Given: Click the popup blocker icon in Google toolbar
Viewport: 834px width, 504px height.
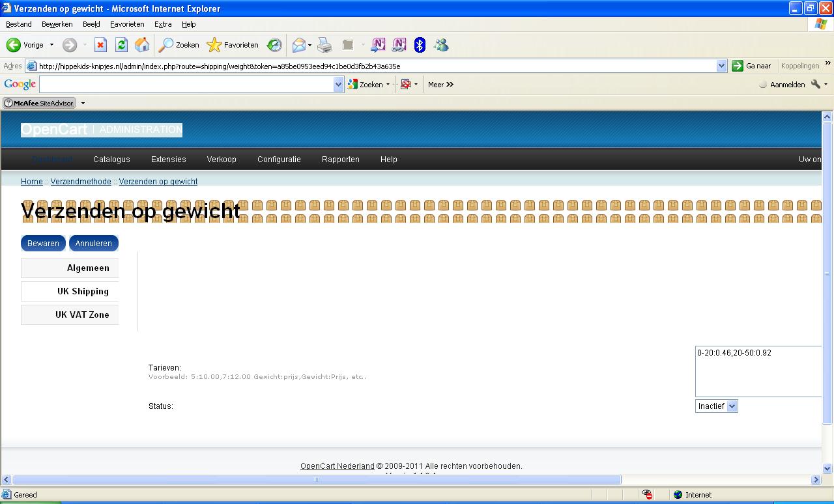Looking at the screenshot, I should click(405, 84).
